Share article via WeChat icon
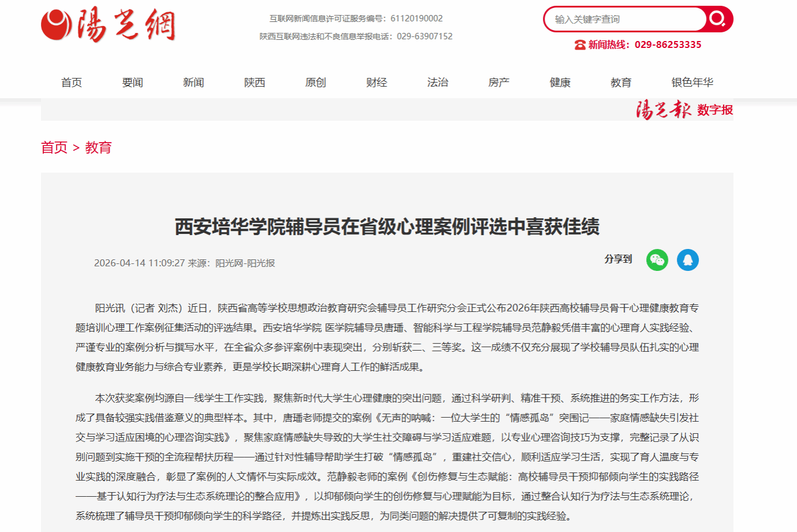This screenshot has width=797, height=532. coord(657,260)
